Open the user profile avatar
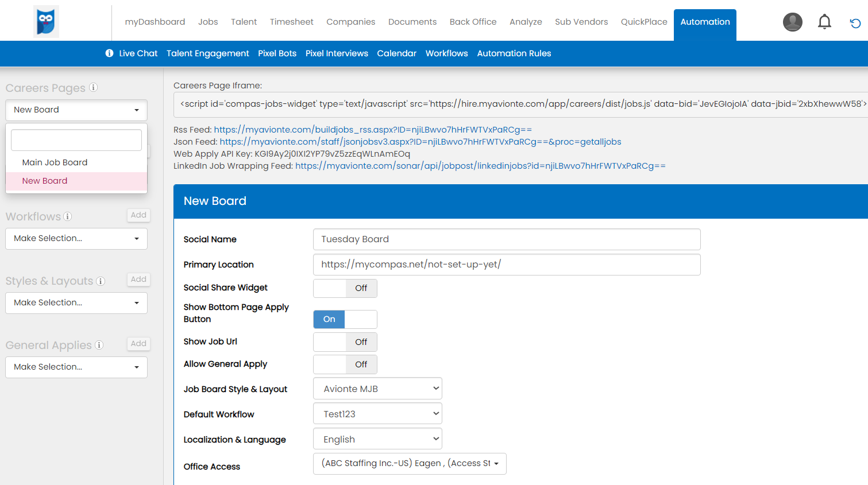The width and height of the screenshot is (868, 485). 792,22
